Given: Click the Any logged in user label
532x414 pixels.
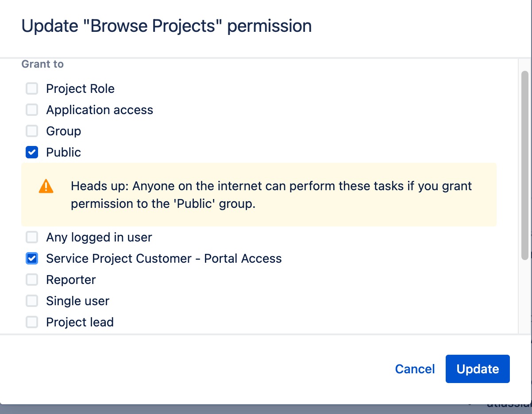Looking at the screenshot, I should coord(99,237).
